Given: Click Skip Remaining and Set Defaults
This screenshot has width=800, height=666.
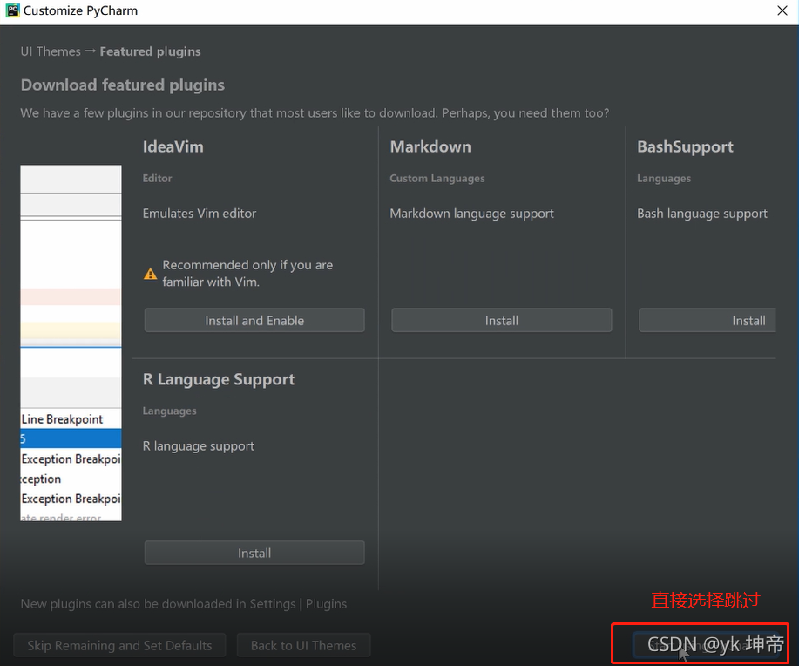Looking at the screenshot, I should [x=120, y=646].
